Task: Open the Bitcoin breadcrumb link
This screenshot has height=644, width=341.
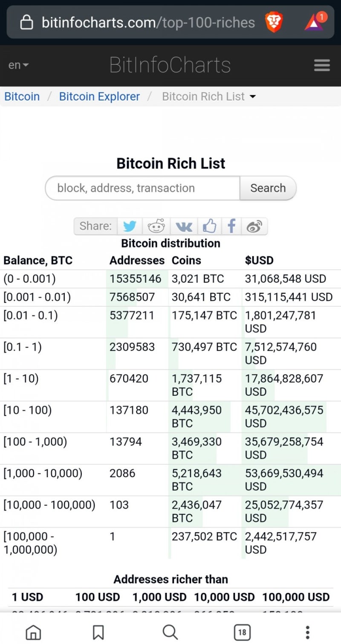Action: click(x=22, y=96)
